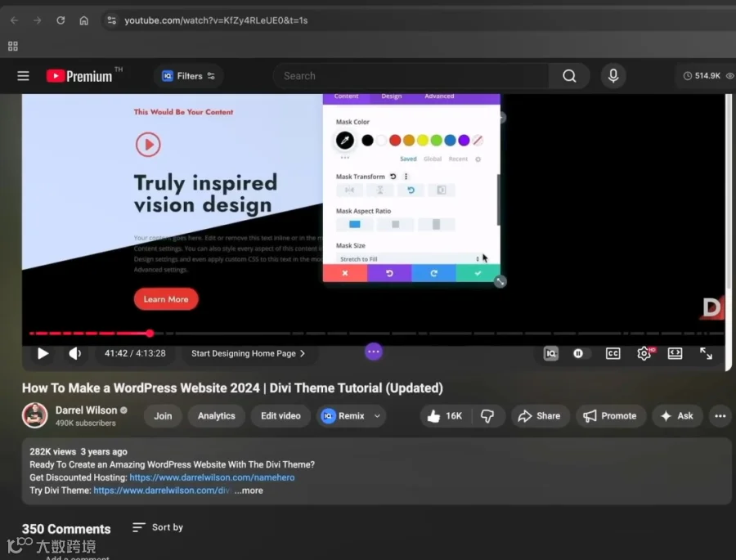Click the Edit video button

coord(280,416)
